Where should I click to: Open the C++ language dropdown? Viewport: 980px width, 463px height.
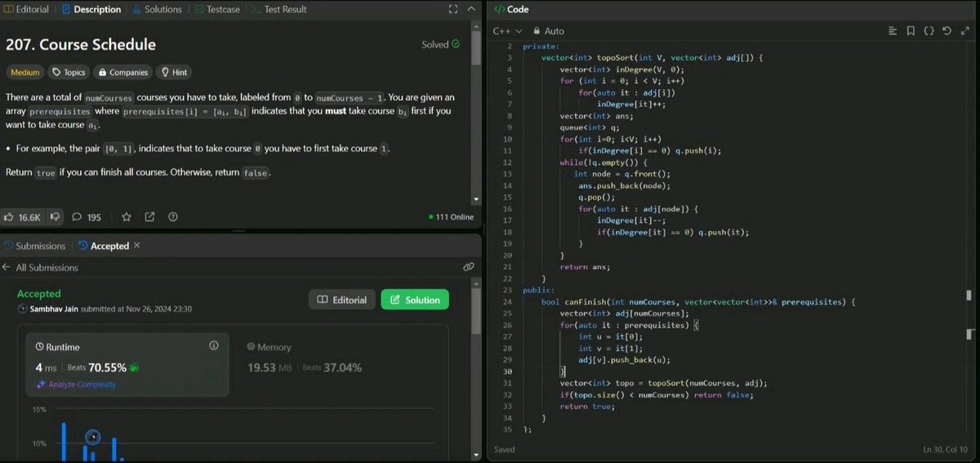pyautogui.click(x=507, y=31)
